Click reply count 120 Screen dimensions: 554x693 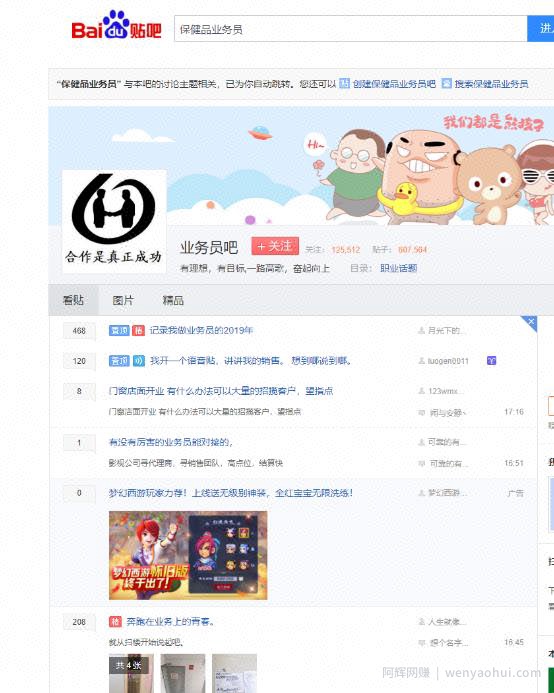click(x=79, y=361)
